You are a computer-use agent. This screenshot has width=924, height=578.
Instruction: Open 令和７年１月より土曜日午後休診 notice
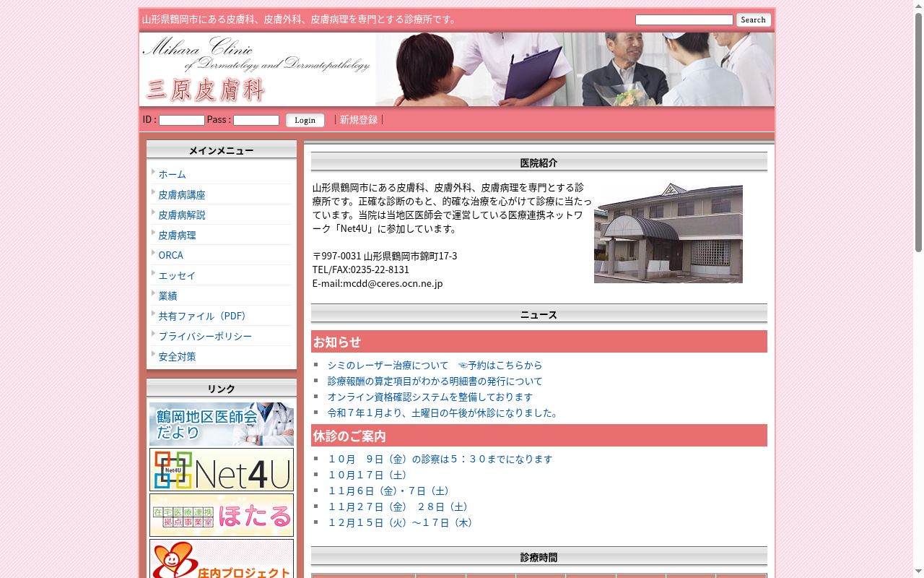[444, 413]
